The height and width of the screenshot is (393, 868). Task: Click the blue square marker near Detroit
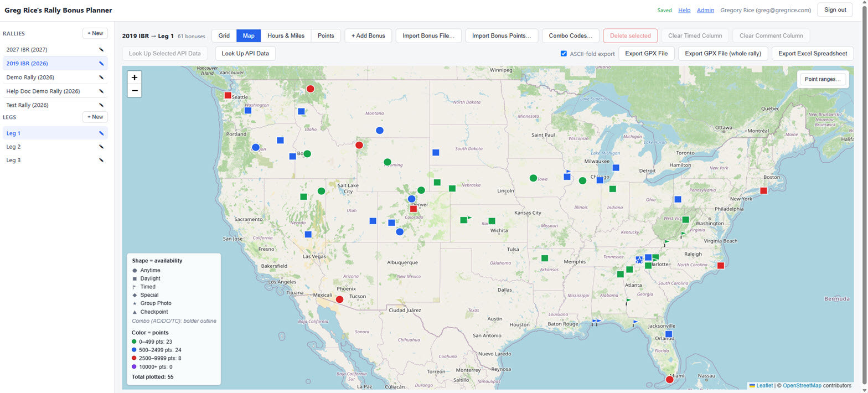tap(616, 167)
